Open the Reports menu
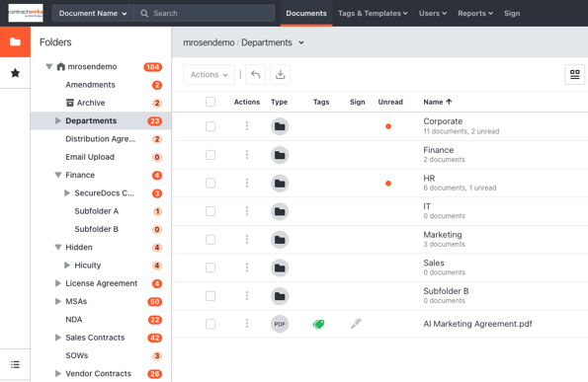 pos(475,13)
